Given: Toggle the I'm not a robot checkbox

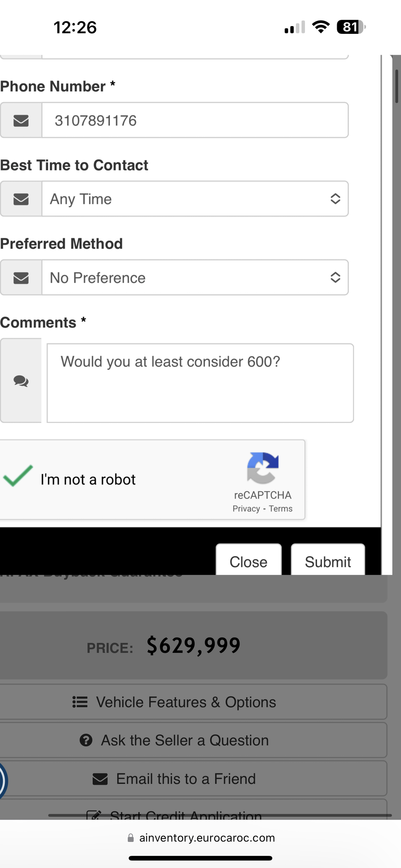Looking at the screenshot, I should point(18,476).
